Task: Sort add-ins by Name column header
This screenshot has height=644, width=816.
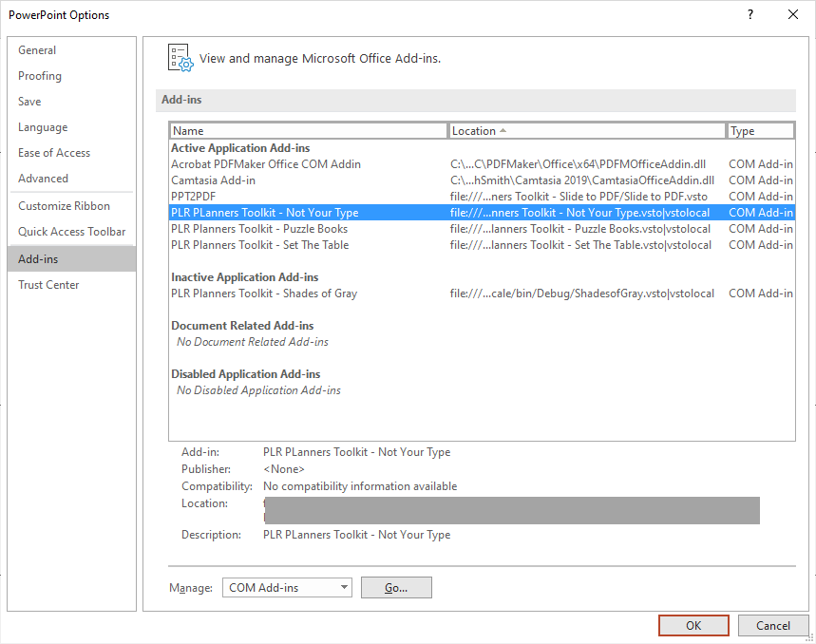Action: coord(308,131)
